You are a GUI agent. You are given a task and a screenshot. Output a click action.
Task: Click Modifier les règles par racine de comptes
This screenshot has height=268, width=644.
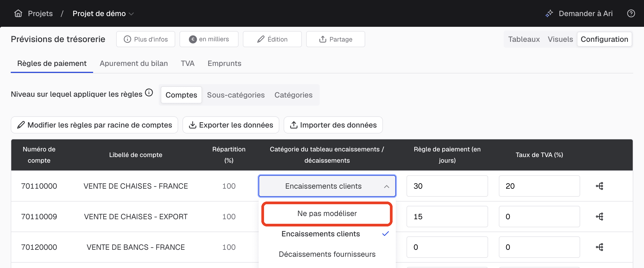pyautogui.click(x=94, y=125)
